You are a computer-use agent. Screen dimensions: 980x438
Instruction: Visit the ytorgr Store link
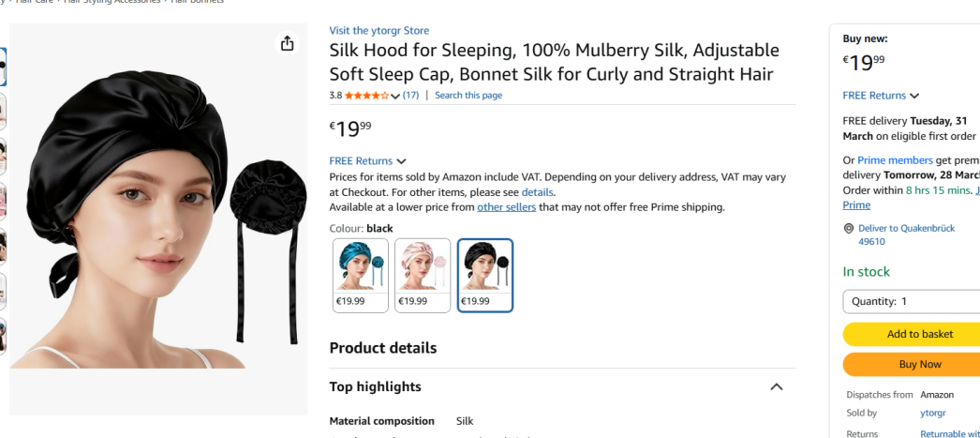tap(379, 31)
